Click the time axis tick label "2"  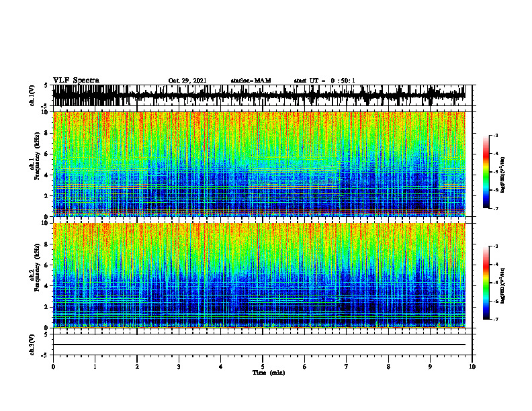[137, 367]
